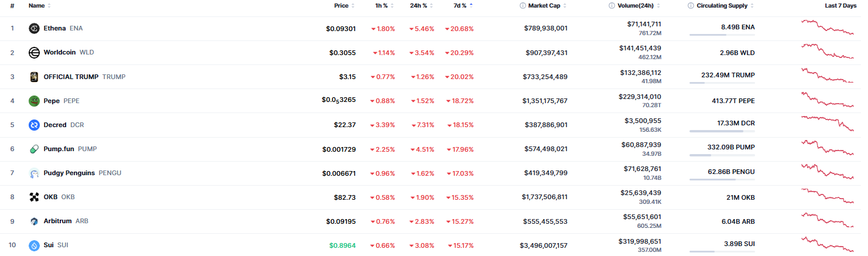
Task: Click the Circulating Supply info icon
Action: [691, 6]
